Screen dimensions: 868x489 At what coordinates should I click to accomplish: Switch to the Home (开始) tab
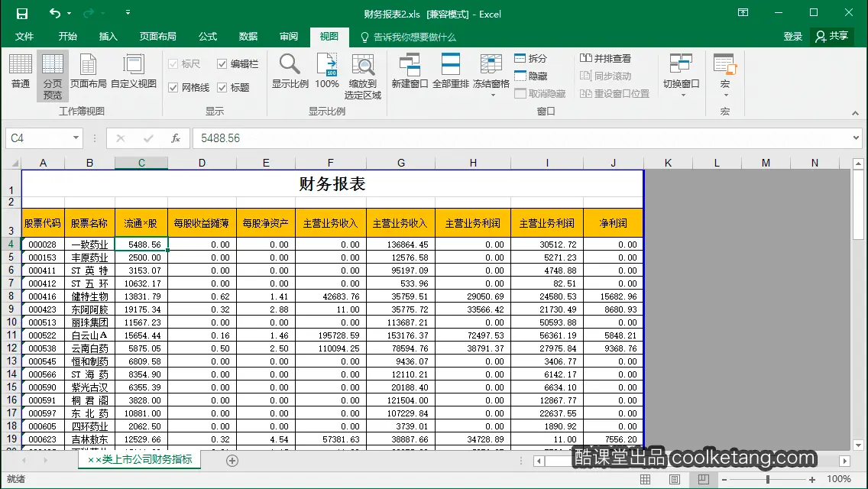67,37
